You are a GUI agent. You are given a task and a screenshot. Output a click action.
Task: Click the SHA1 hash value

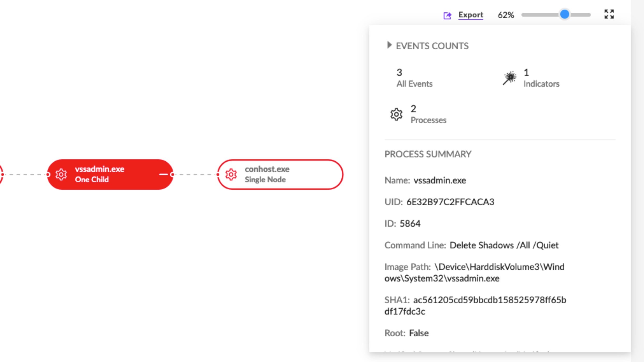489,300
